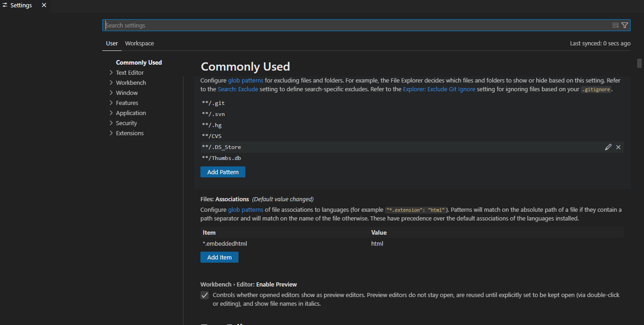
Task: Click the Workbench Editor: Enable Preview title
Action: tap(249, 284)
